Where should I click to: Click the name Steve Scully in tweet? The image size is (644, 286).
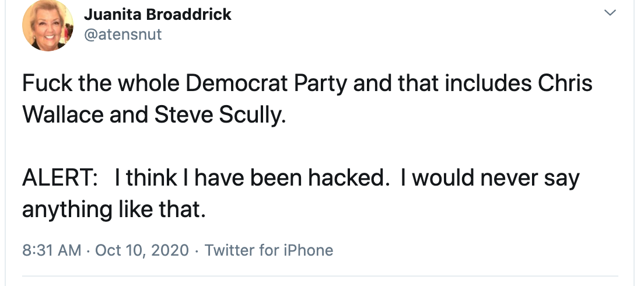[220, 114]
